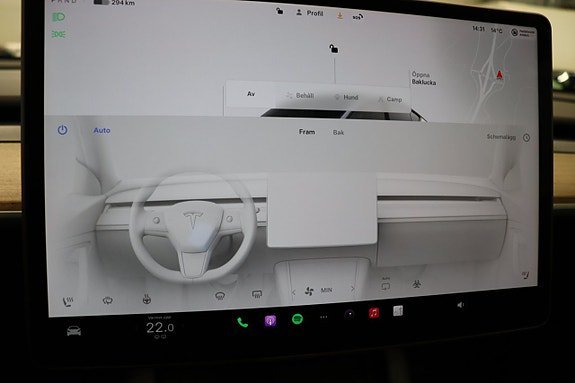The width and height of the screenshot is (575, 383).
Task: Tap the SOS emergency icon
Action: point(358,17)
